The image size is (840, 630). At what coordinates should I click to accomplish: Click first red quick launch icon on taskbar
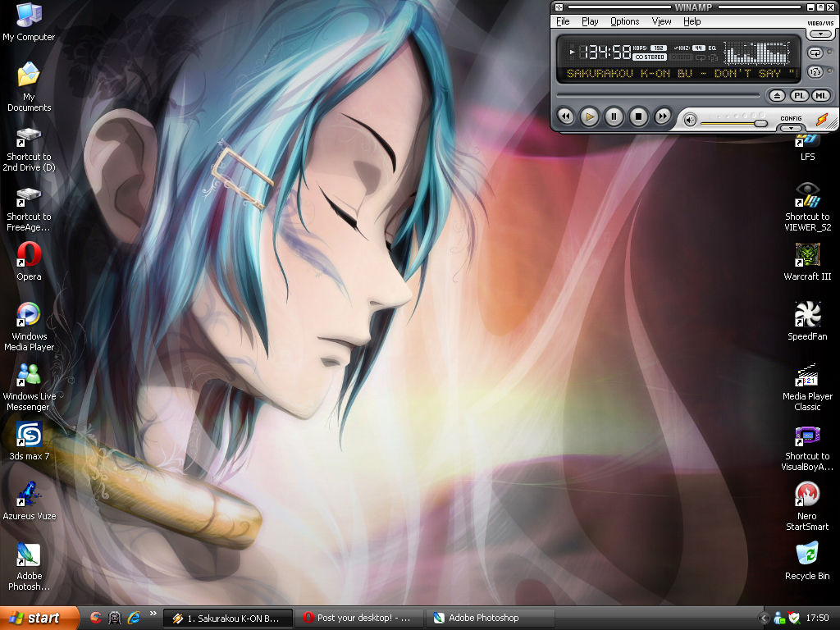click(96, 618)
